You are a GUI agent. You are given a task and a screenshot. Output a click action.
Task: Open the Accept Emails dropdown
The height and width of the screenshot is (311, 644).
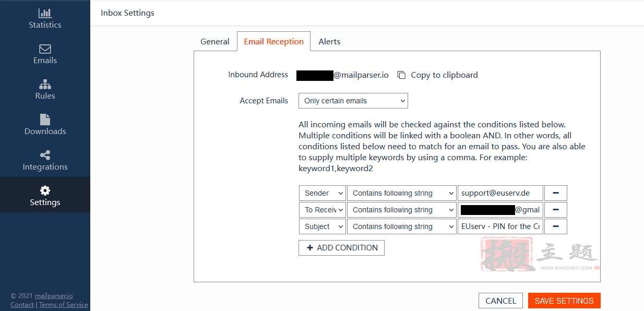click(353, 101)
